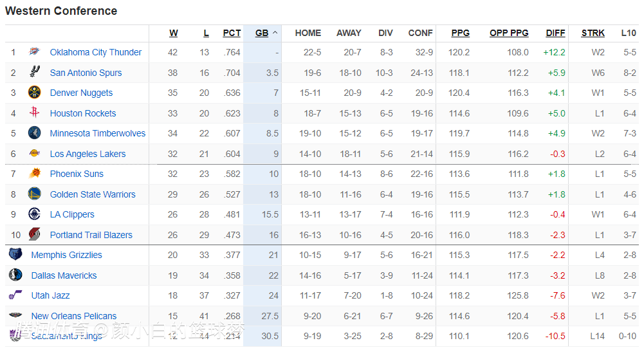Viewport: 644px width, 352px height.
Task: Sort standings by W column header
Action: click(174, 33)
